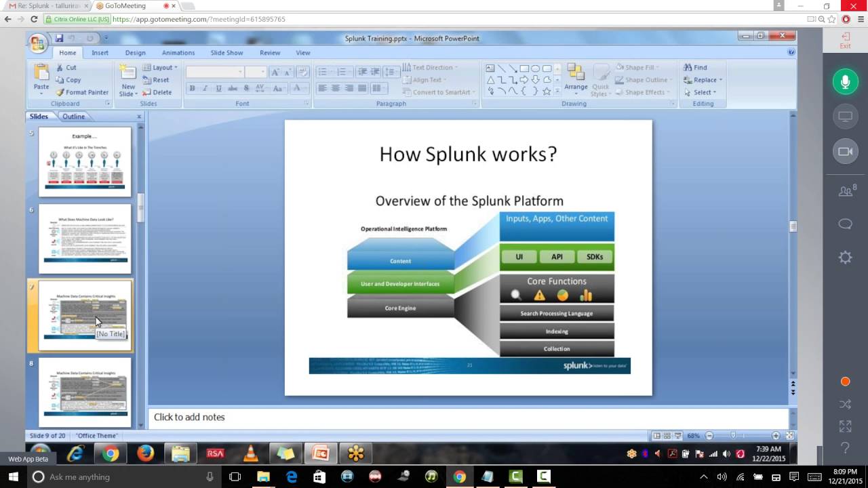Open Align Text dropdown
Image resolution: width=868 pixels, height=488 pixels.
(425, 80)
